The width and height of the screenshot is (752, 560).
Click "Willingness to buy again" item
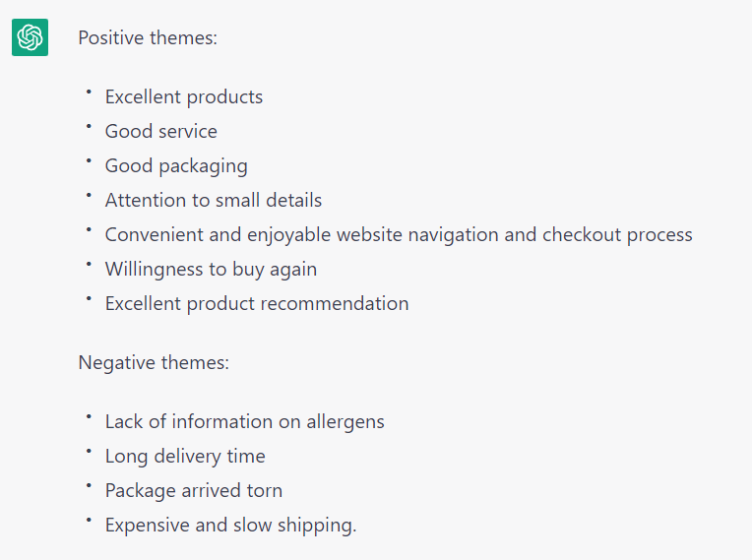(211, 270)
